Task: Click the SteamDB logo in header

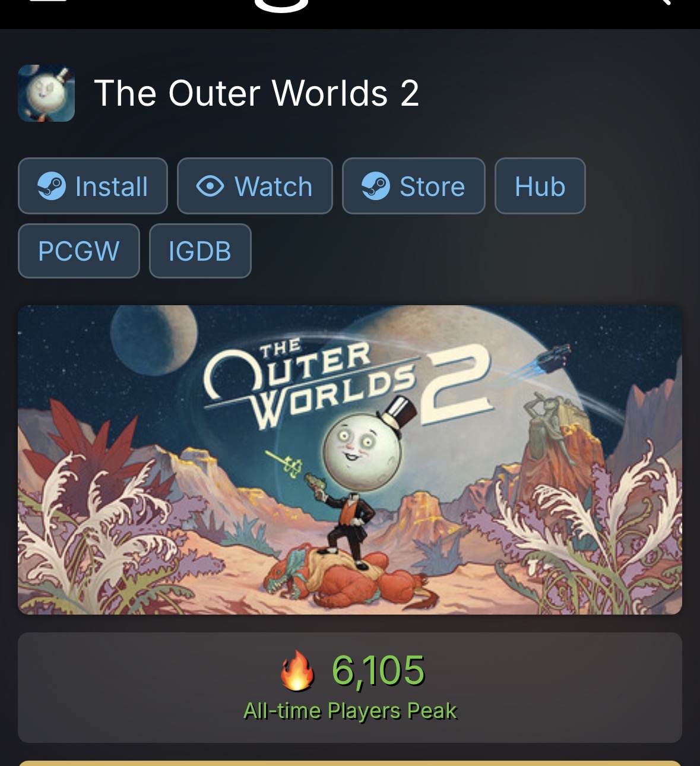Action: coord(281,5)
